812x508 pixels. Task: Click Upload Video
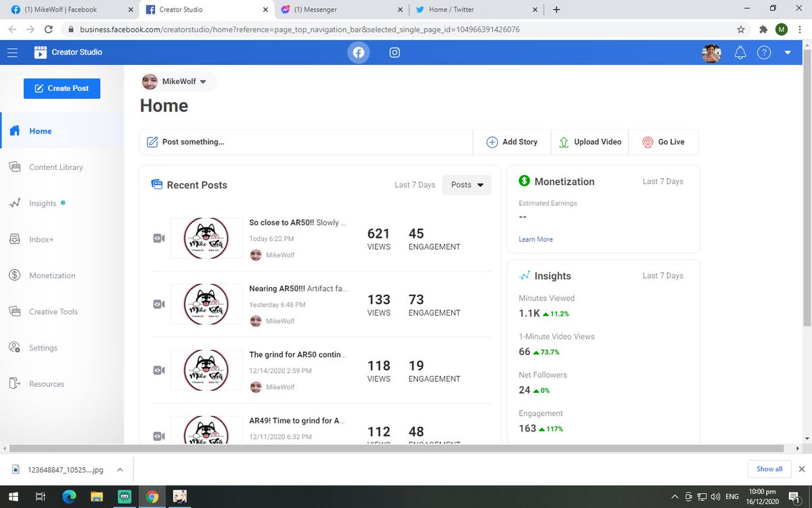click(x=590, y=142)
